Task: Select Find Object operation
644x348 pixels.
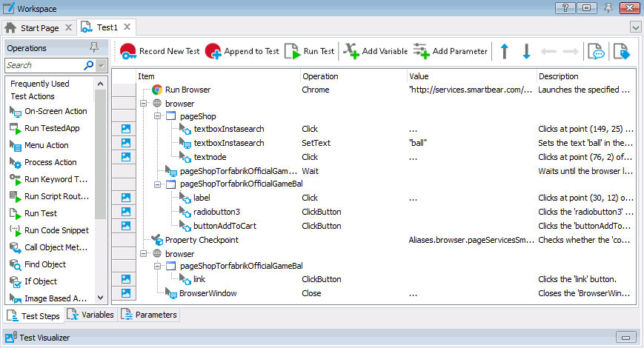Action: click(38, 264)
